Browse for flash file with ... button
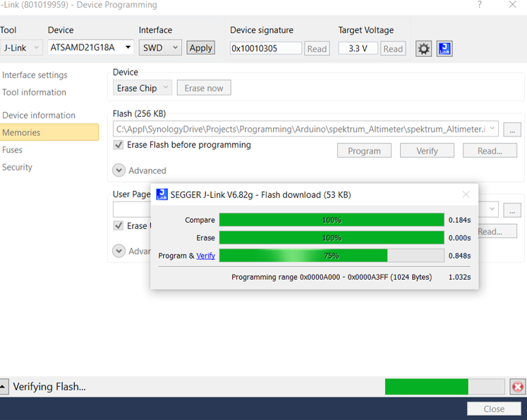The width and height of the screenshot is (527, 420). [x=512, y=130]
